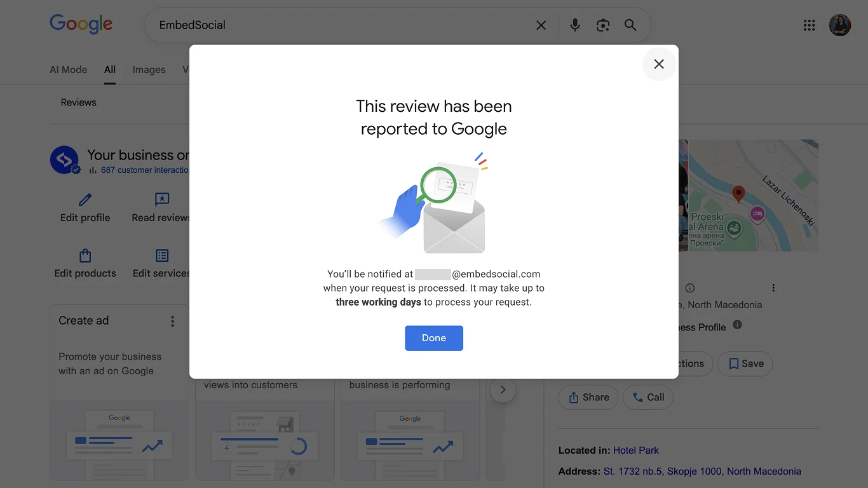The height and width of the screenshot is (488, 868).
Task: Expand the card carousel with the right chevron
Action: point(503,390)
